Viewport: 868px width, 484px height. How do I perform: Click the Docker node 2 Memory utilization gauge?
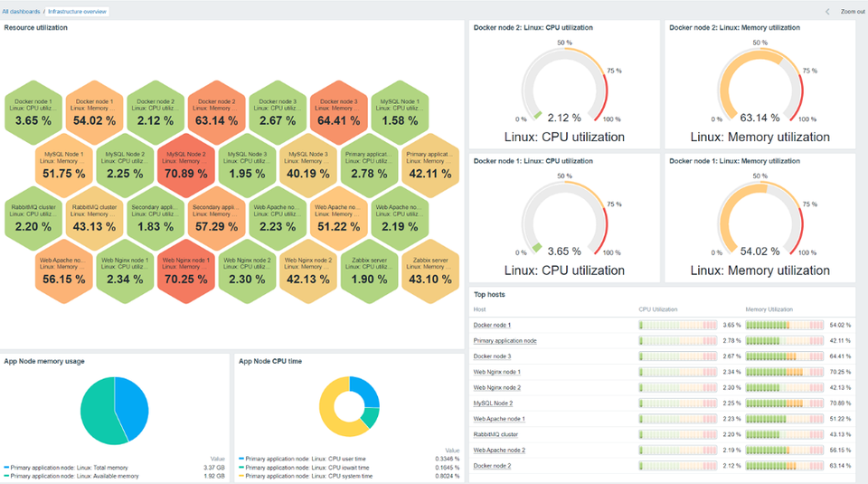760,86
